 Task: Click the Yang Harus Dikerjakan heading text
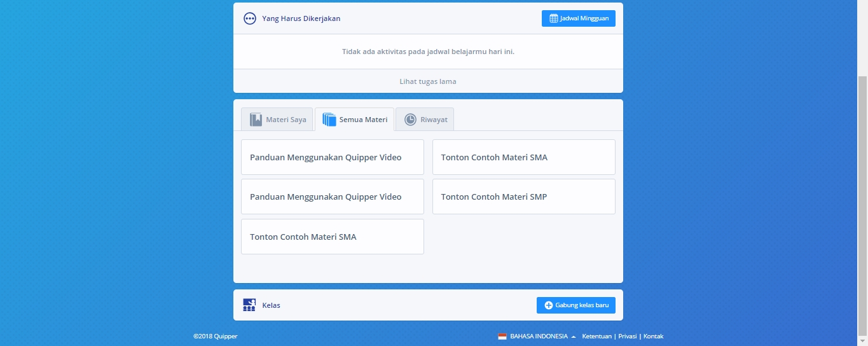301,18
